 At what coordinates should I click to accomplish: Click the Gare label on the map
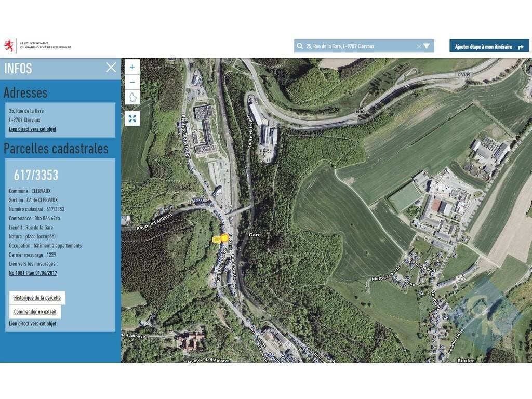click(x=254, y=235)
